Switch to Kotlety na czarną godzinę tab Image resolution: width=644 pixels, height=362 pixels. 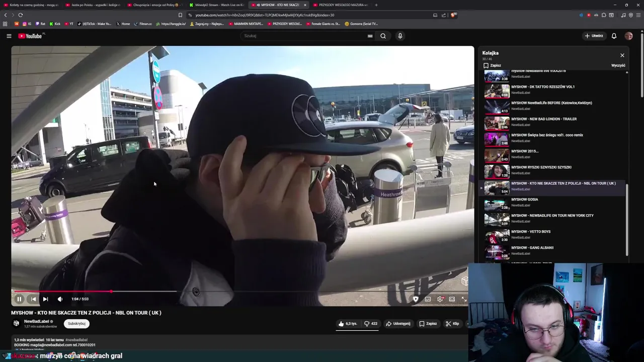click(x=31, y=5)
